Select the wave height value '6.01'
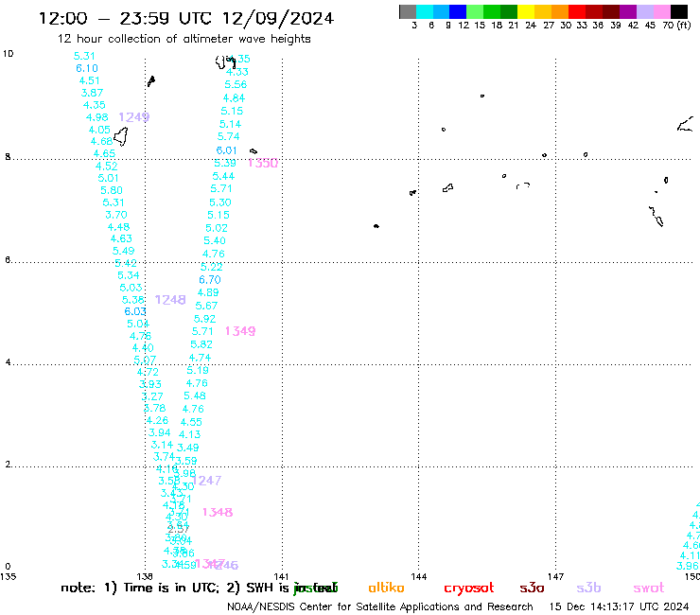 (226, 150)
